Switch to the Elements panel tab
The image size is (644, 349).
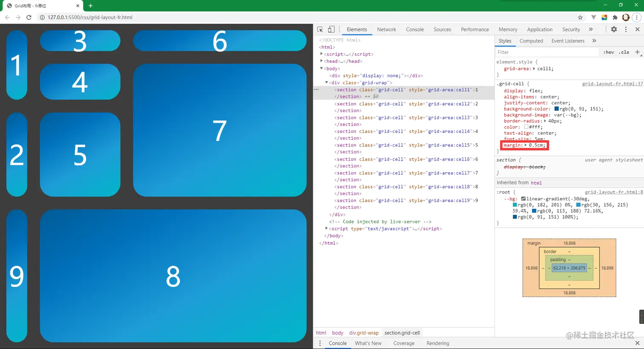click(x=357, y=29)
